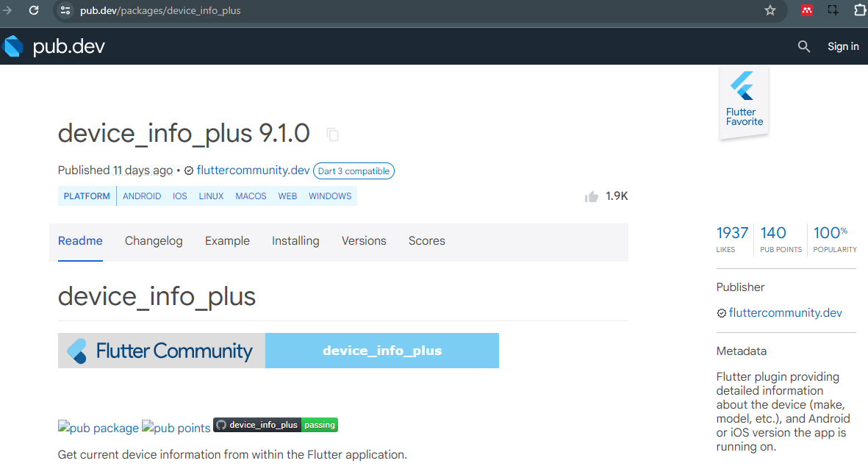The width and height of the screenshot is (868, 466).
Task: Open fluttercommunity.dev publisher link in sidebar
Action: point(785,313)
